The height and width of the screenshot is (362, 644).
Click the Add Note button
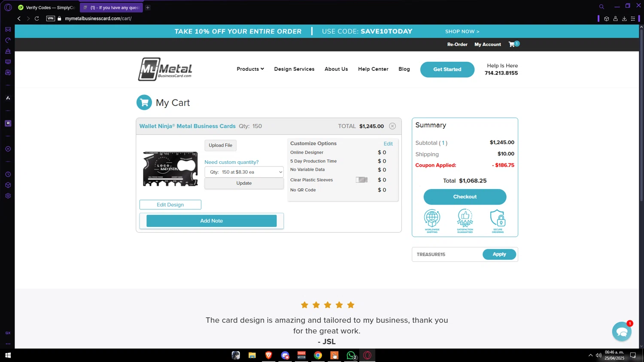(x=211, y=221)
